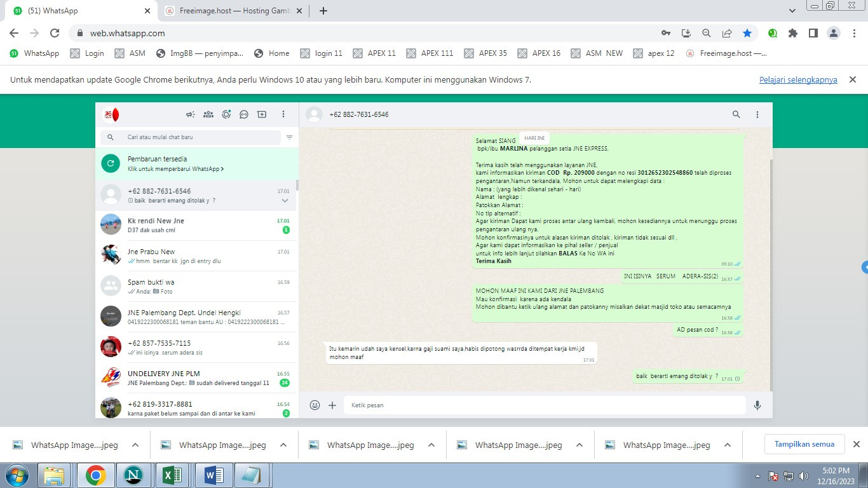Click the refresh icon of Pembaruan tersedia
The height and width of the screenshot is (488, 868).
coord(111,163)
